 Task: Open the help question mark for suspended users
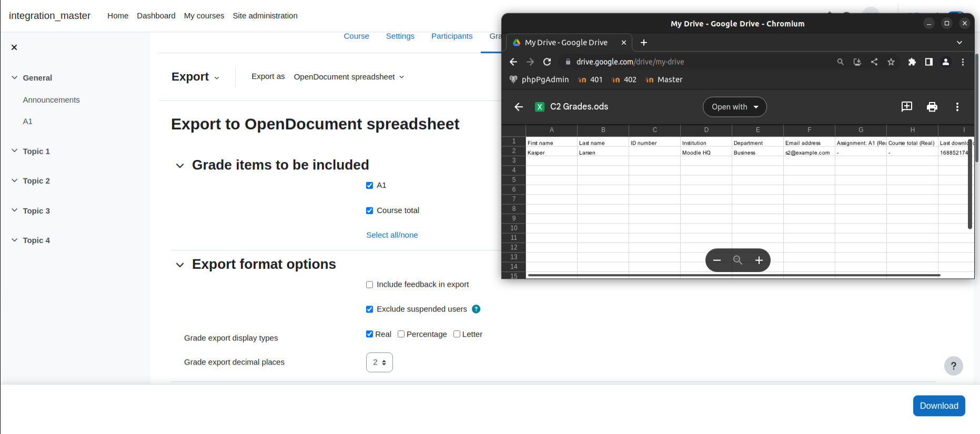(x=476, y=309)
